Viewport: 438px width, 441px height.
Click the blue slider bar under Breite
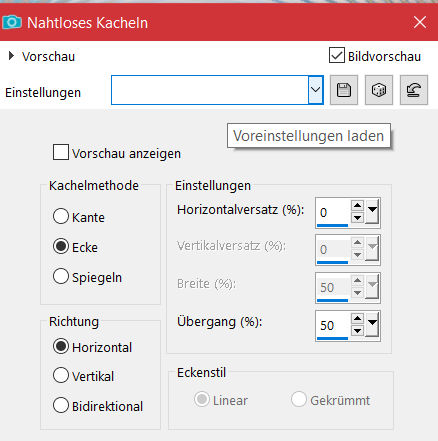(x=332, y=301)
